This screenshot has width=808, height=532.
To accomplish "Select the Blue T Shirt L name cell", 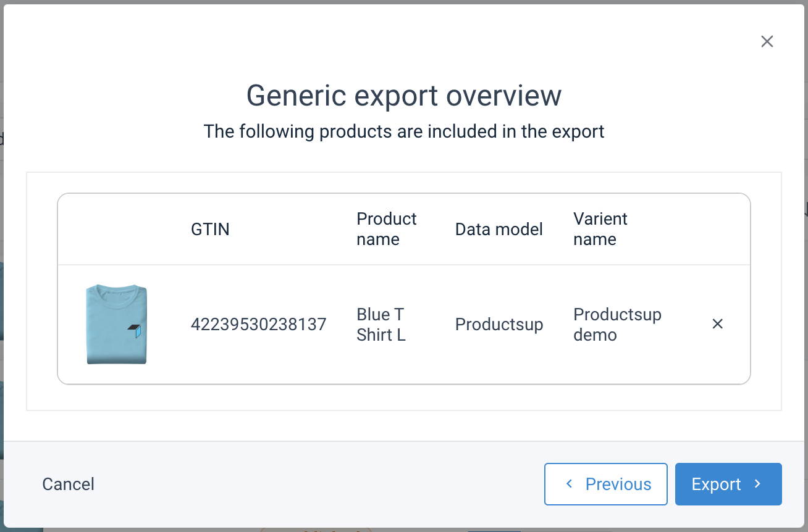I will (381, 325).
